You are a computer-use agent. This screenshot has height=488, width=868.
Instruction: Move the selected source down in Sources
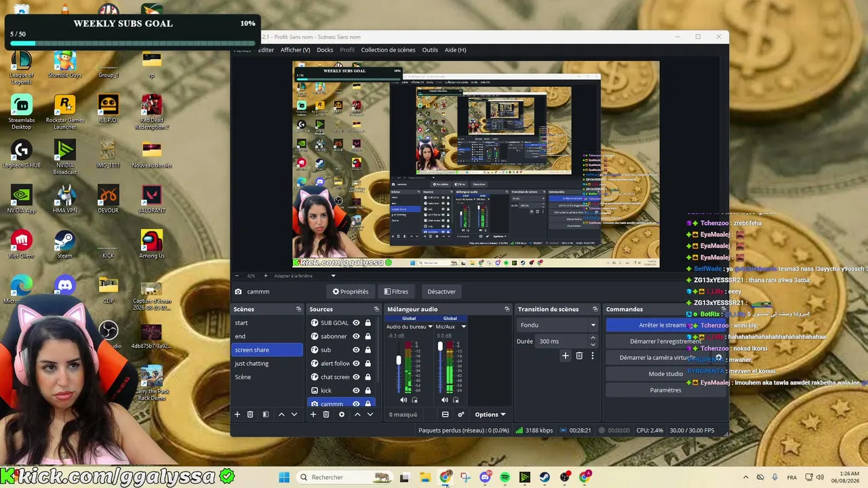click(370, 414)
